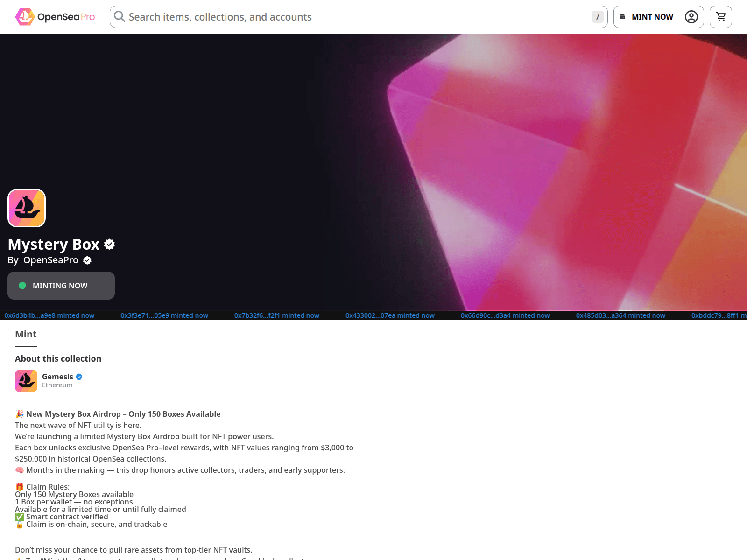Image resolution: width=747 pixels, height=560 pixels.
Task: Click the About this collection heading
Action: click(58, 358)
